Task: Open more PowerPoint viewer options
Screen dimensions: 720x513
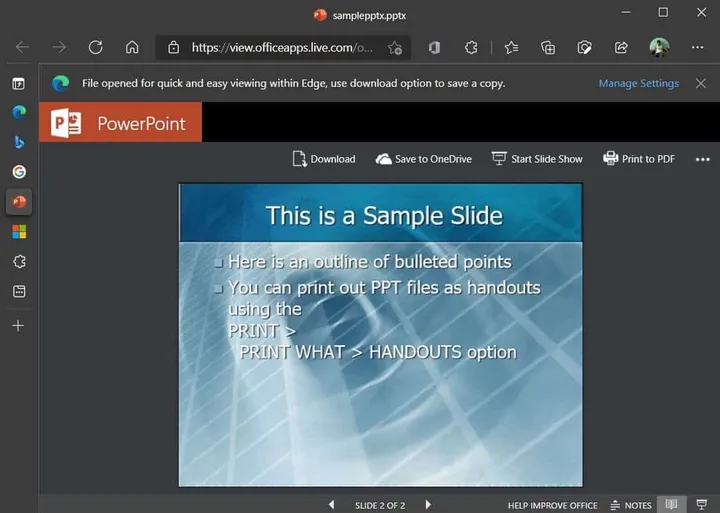Action: (x=703, y=159)
